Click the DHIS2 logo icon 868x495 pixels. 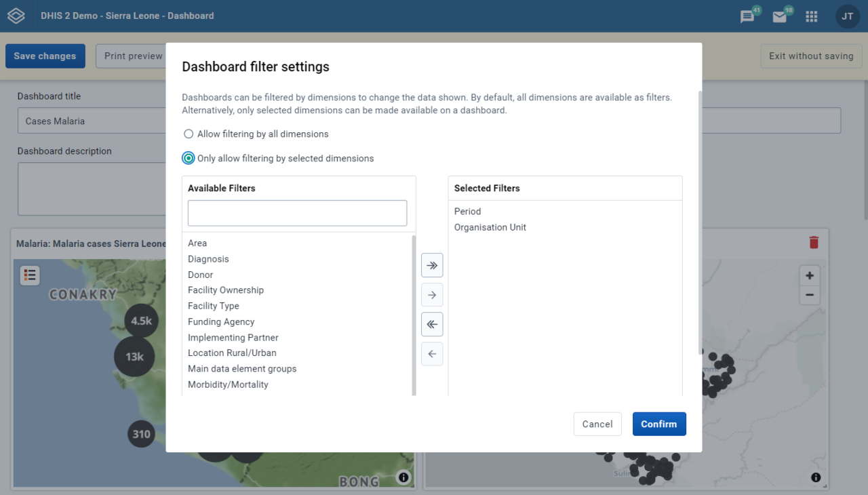point(16,16)
